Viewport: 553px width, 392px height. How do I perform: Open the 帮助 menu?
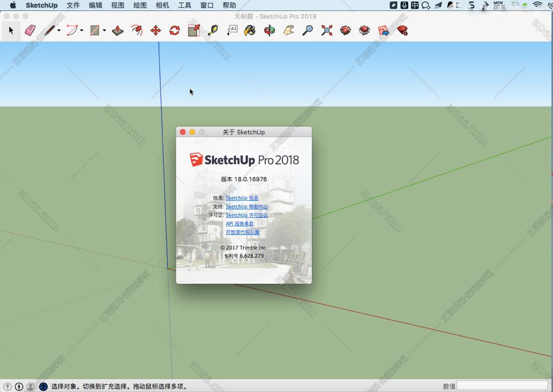229,6
